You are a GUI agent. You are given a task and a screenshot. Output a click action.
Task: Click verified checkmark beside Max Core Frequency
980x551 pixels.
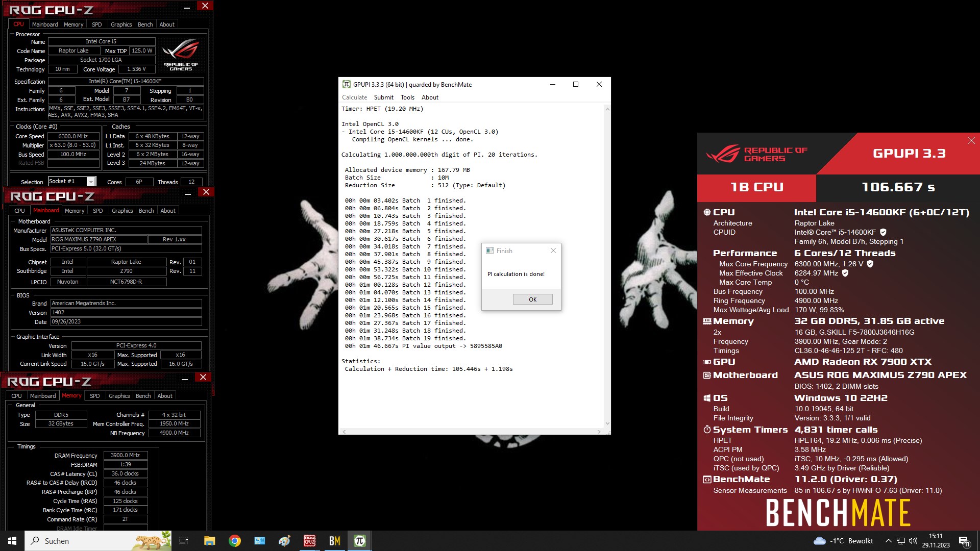tap(870, 264)
